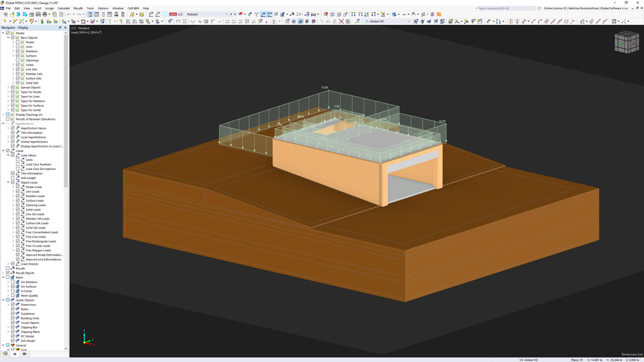
Task: Click the red star selection icon after load case
Action: (240, 14)
